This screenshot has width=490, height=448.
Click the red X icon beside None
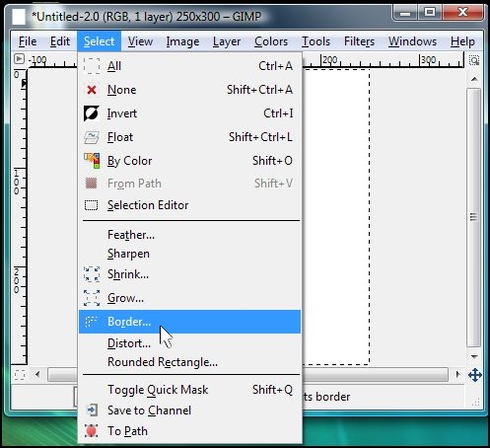pyautogui.click(x=92, y=90)
